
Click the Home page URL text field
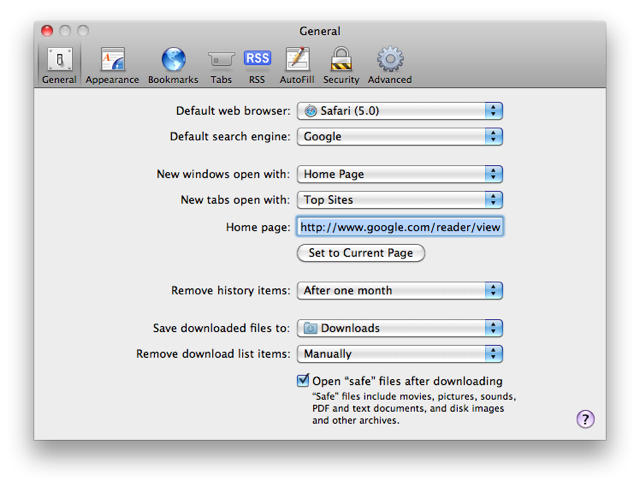pyautogui.click(x=399, y=227)
